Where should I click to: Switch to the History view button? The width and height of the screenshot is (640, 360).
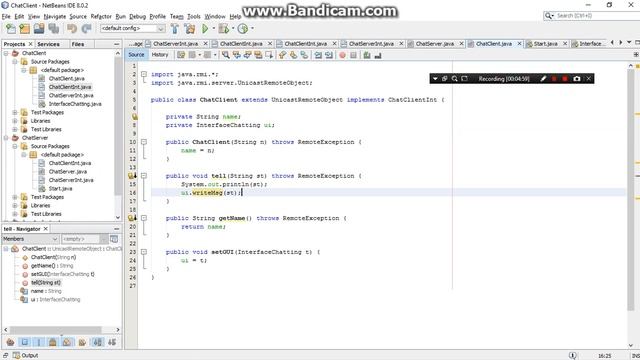(x=160, y=55)
